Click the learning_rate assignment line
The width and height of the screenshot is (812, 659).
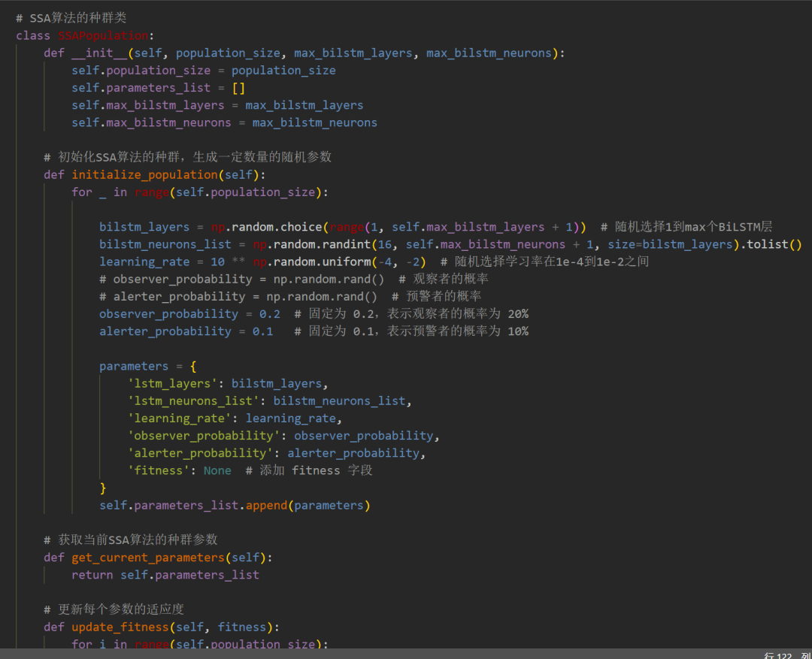262,261
